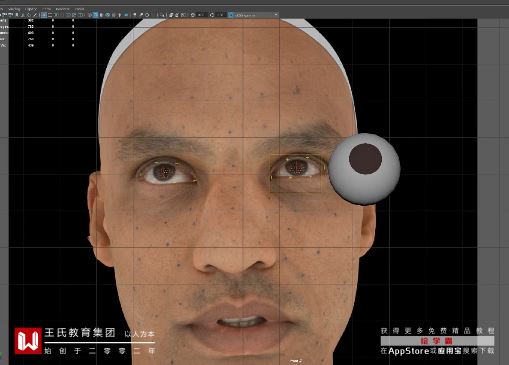Image resolution: width=509 pixels, height=365 pixels.
Task: Toggle the Film Gate display
Action: 50,15
